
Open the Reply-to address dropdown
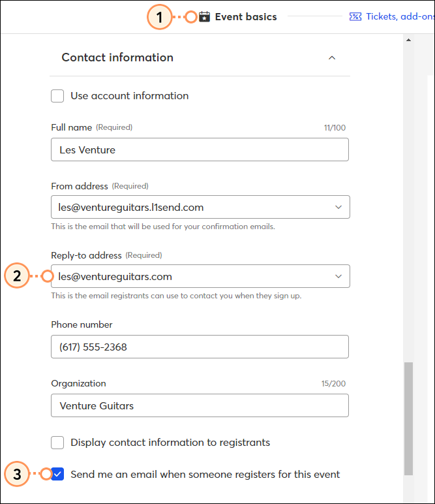click(200, 276)
